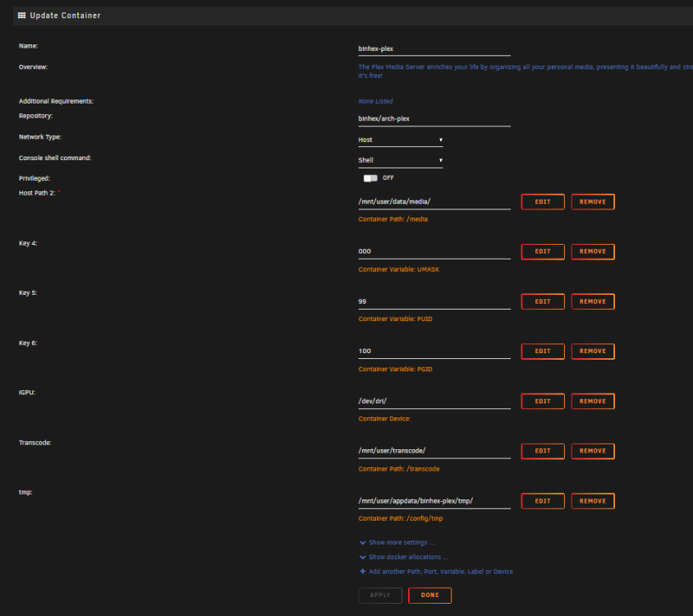Click the Container Variable: PUID label

(x=395, y=319)
